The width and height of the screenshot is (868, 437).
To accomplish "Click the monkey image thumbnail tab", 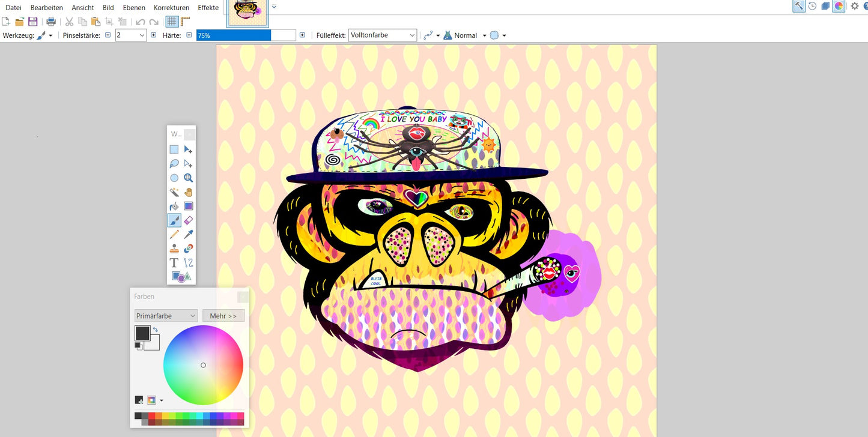I will (247, 13).
